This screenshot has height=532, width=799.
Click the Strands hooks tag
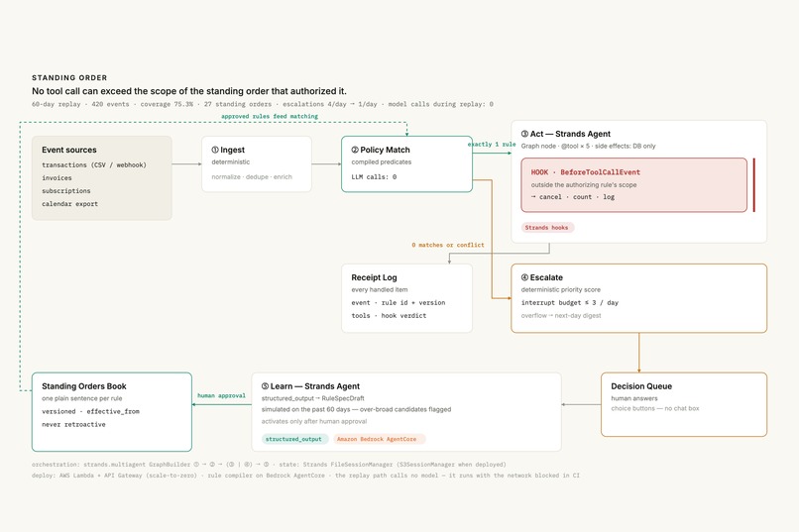(547, 228)
